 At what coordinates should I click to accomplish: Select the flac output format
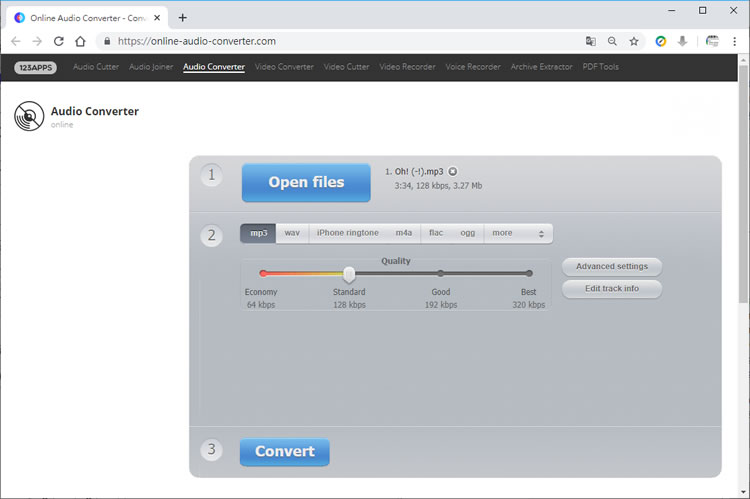click(436, 233)
